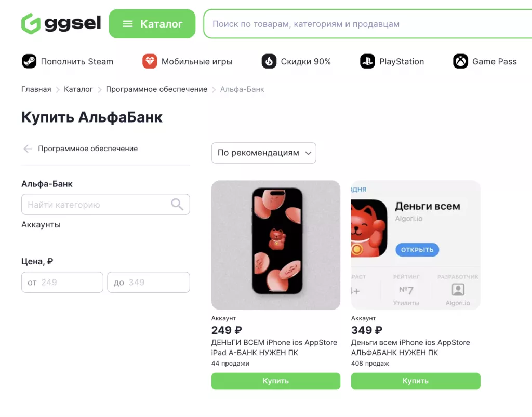The image size is (532, 417).
Task: Expand the Аккаунты category filter
Action: point(40,224)
